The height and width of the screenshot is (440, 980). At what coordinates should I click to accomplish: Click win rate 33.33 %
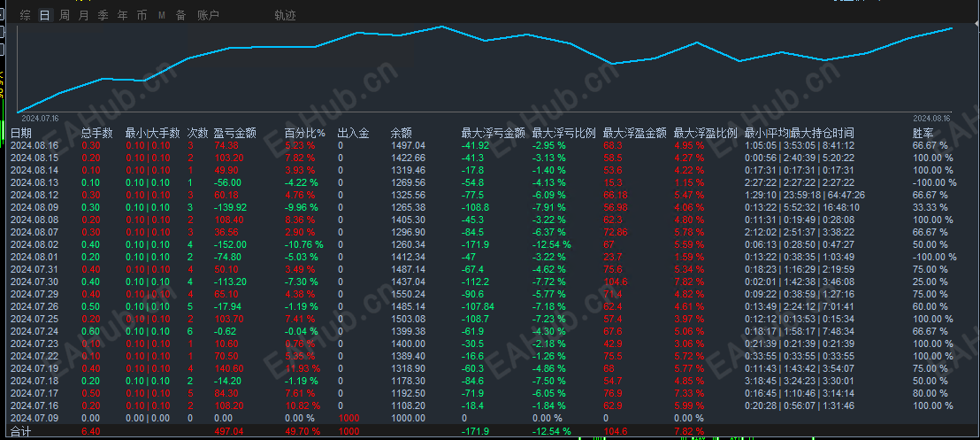coord(930,207)
